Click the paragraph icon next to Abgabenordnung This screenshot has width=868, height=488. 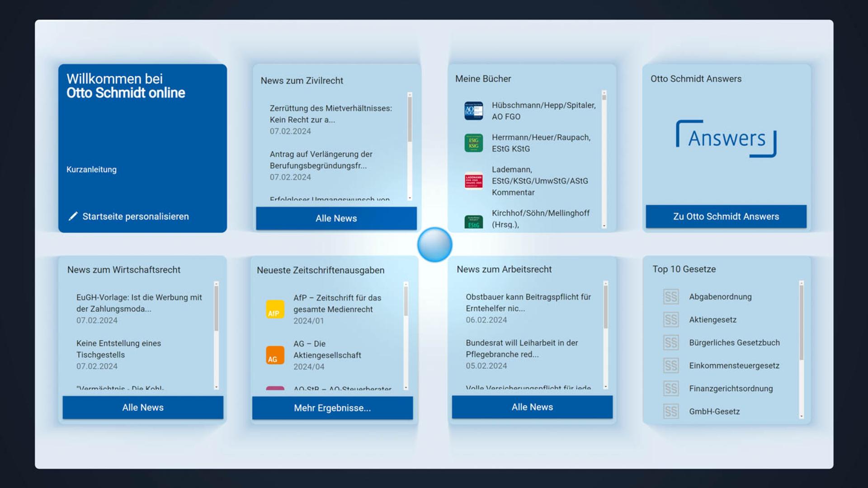click(x=671, y=297)
